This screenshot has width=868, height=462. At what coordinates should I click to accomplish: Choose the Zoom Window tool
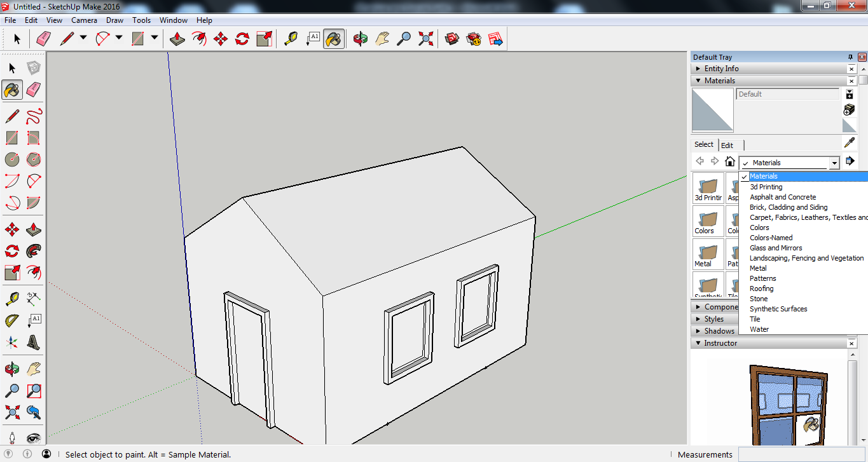pyautogui.click(x=34, y=390)
